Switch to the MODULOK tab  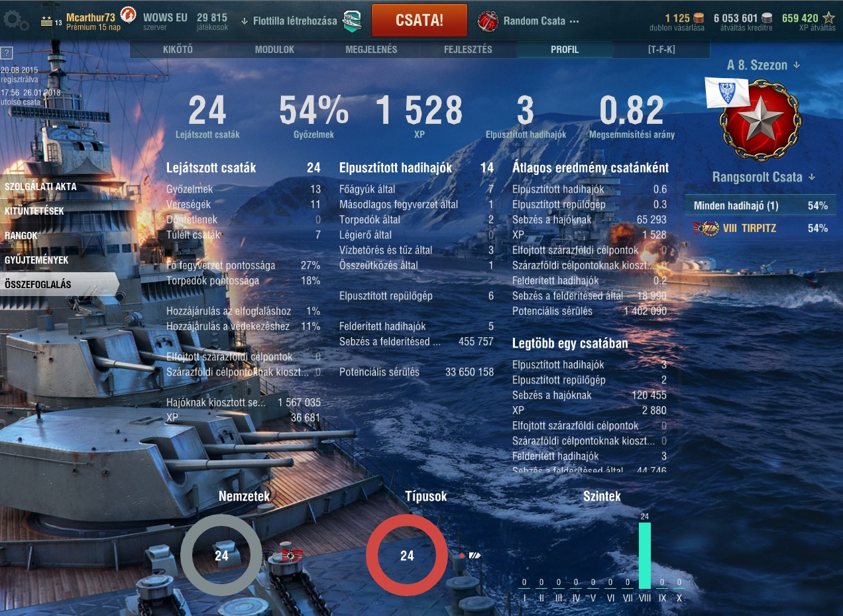274,50
